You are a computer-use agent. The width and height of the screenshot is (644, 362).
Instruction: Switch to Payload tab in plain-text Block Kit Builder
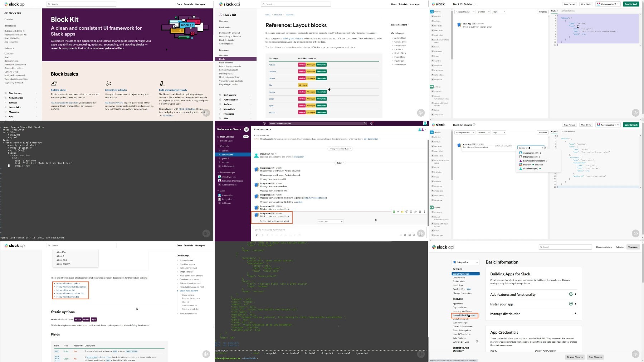click(x=554, y=11)
